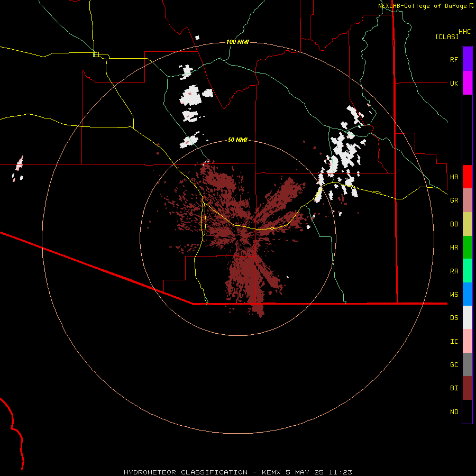Click the [CLAS] units label
The height and width of the screenshot is (476, 476).
point(447,37)
